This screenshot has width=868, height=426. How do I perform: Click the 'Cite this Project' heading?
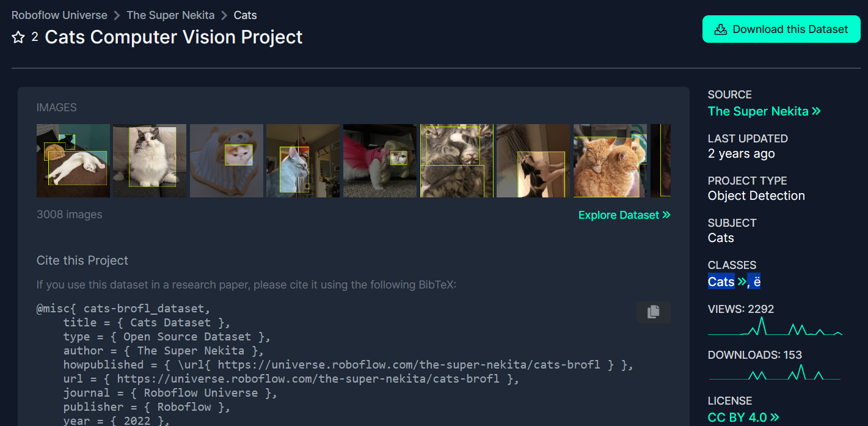pos(82,260)
